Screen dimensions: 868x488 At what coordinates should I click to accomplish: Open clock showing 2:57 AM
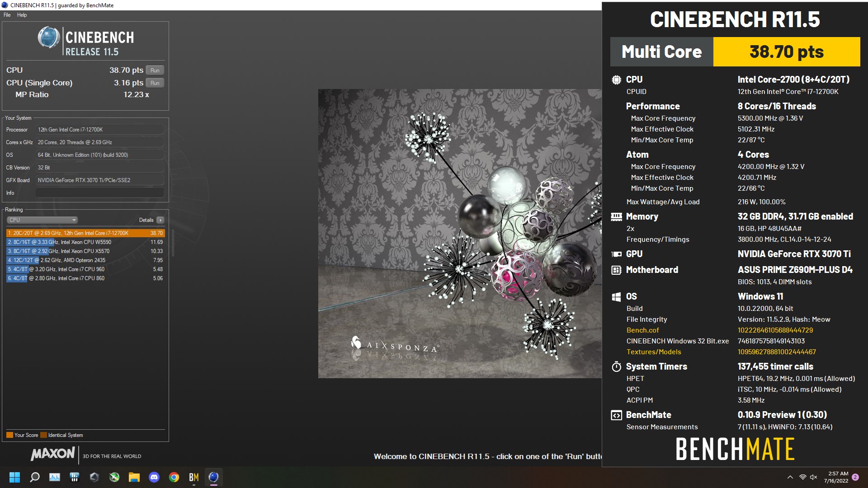tap(836, 477)
